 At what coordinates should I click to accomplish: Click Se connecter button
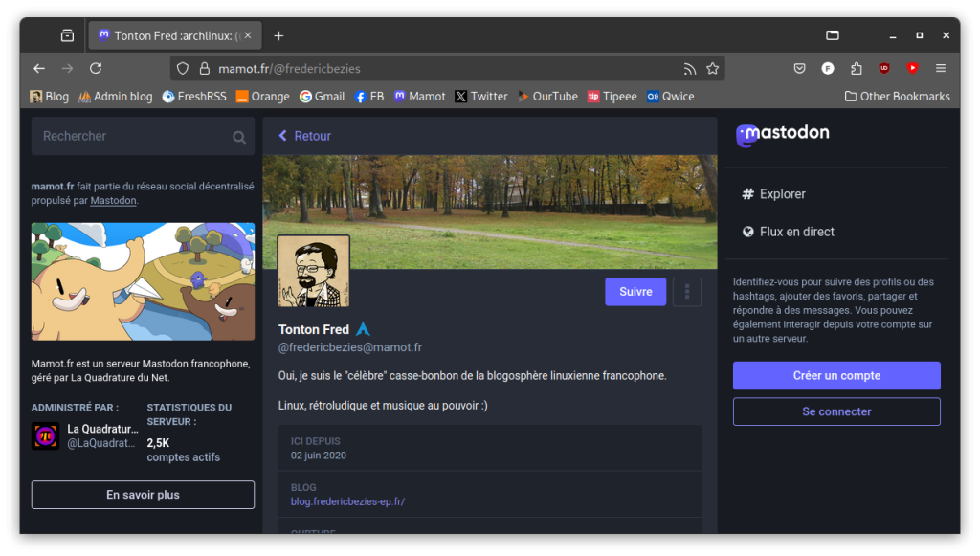coord(836,411)
